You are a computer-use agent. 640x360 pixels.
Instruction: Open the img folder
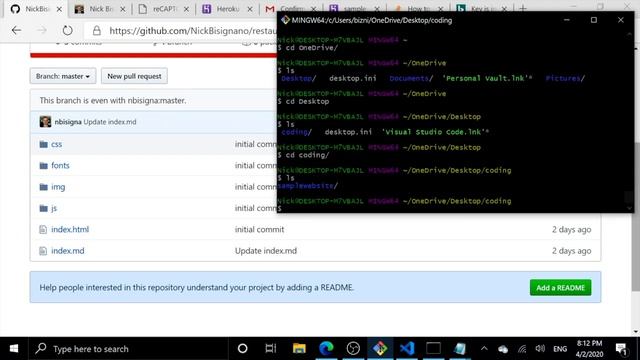58,187
